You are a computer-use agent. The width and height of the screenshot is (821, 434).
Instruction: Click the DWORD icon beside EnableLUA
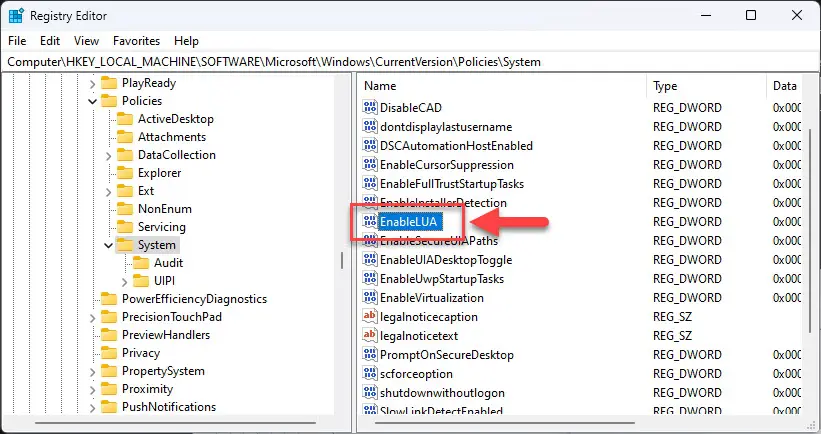[x=370, y=221]
